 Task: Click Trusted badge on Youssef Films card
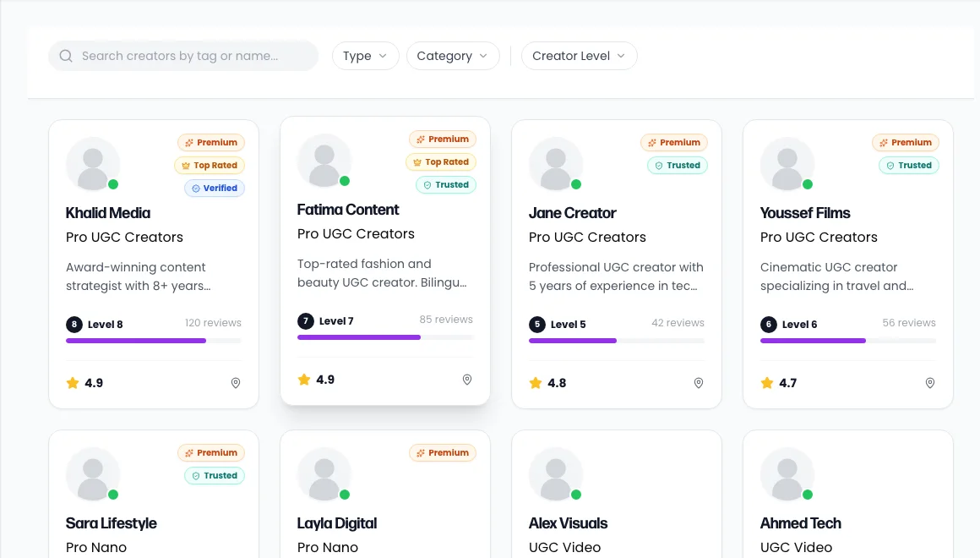909,165
